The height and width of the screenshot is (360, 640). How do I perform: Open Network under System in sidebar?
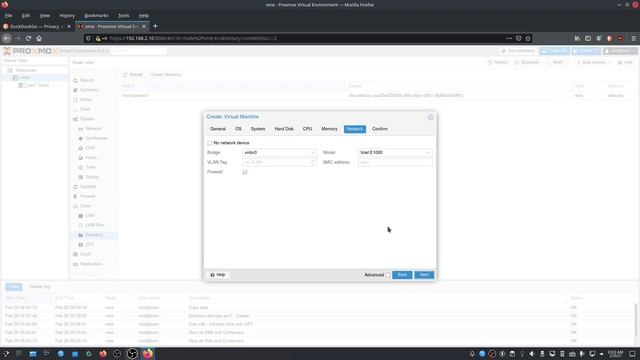pyautogui.click(x=93, y=129)
